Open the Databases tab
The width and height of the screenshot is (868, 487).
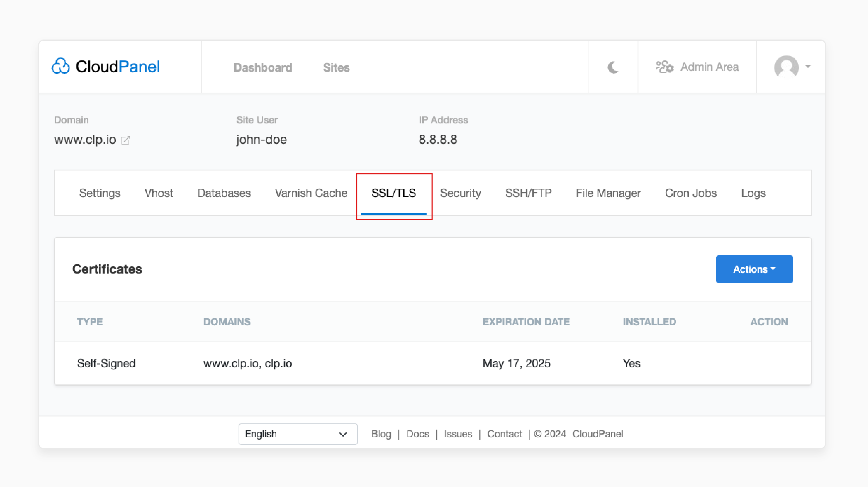pos(224,193)
